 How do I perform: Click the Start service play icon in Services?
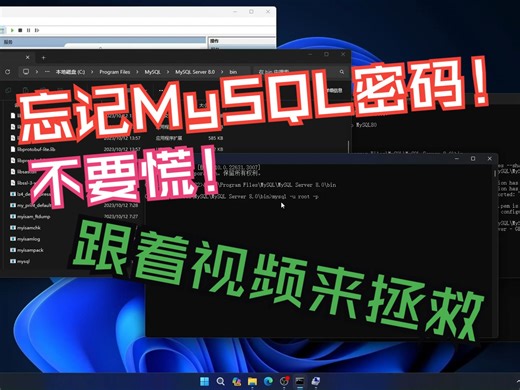(12, 30)
